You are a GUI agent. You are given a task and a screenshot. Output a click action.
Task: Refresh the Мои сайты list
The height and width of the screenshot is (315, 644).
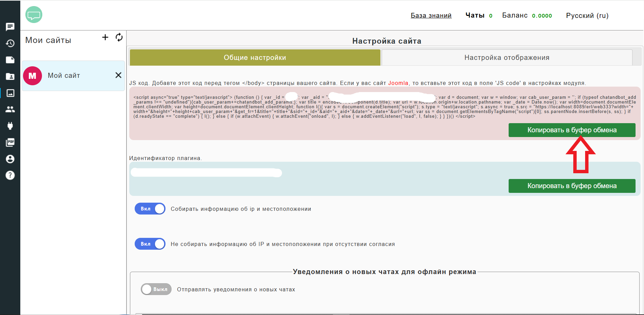pos(119,37)
